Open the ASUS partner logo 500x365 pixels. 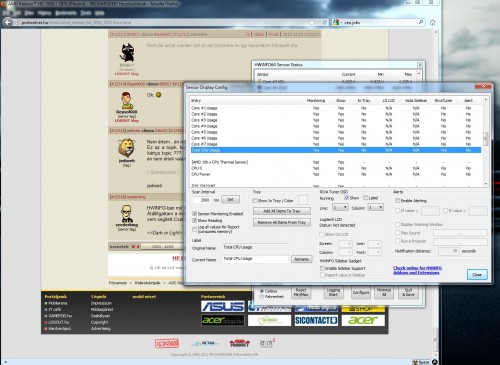(x=223, y=306)
